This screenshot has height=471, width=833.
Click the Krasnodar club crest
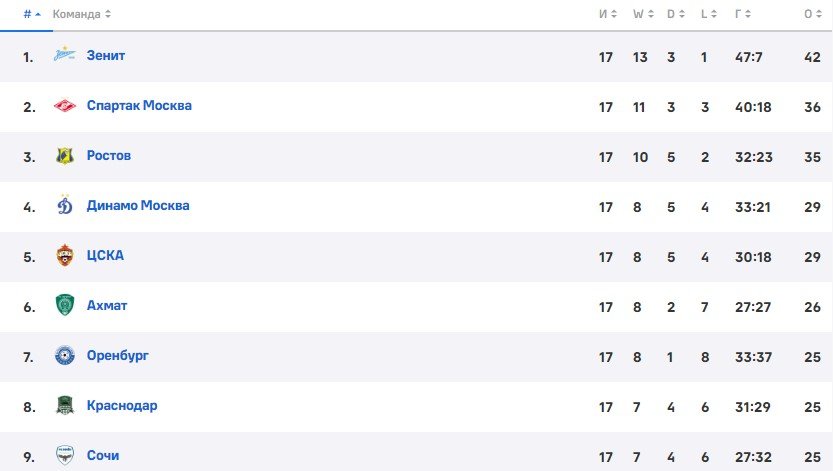coord(65,406)
